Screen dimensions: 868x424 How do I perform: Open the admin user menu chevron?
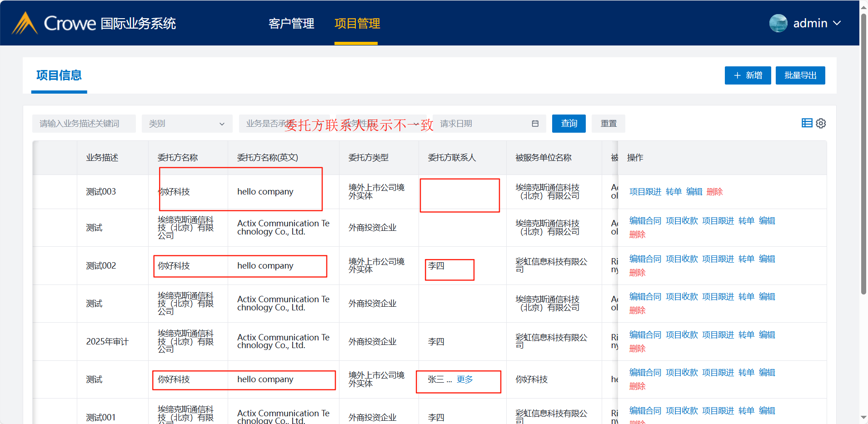[x=837, y=23]
